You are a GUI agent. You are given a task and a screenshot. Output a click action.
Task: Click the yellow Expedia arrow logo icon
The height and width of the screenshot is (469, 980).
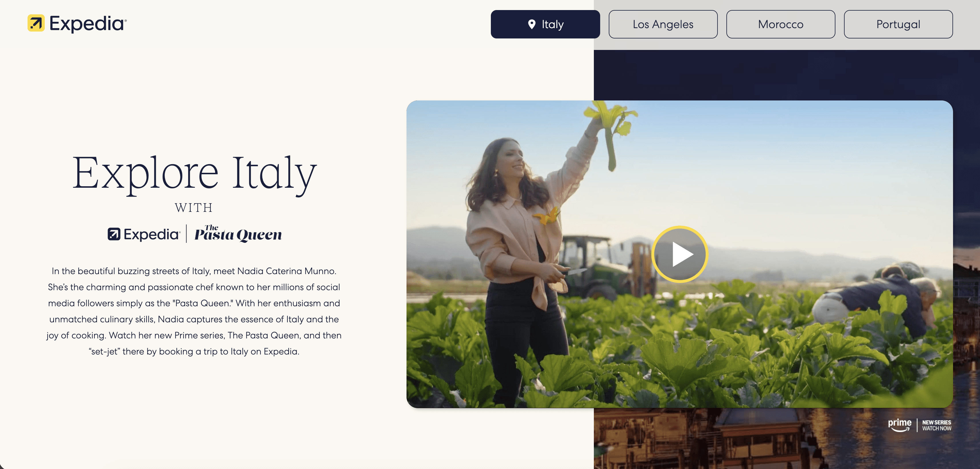pos(36,23)
